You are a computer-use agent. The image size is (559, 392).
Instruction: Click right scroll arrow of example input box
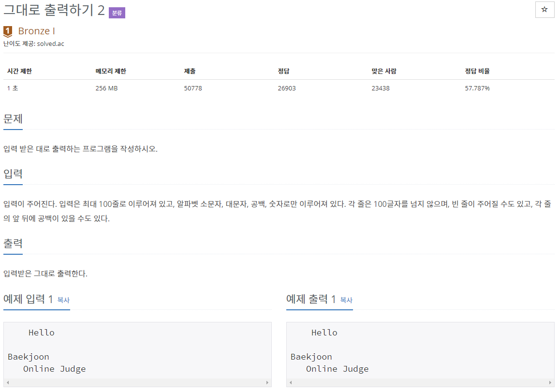267,383
